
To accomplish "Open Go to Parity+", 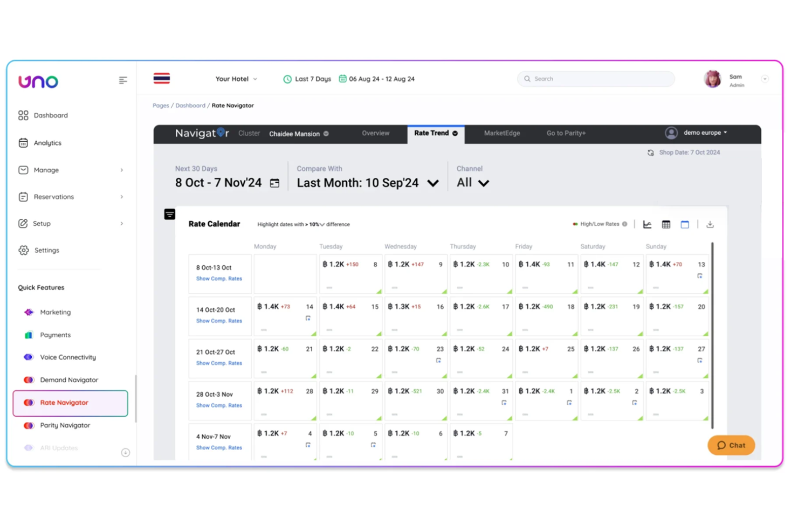I will click(x=566, y=133).
